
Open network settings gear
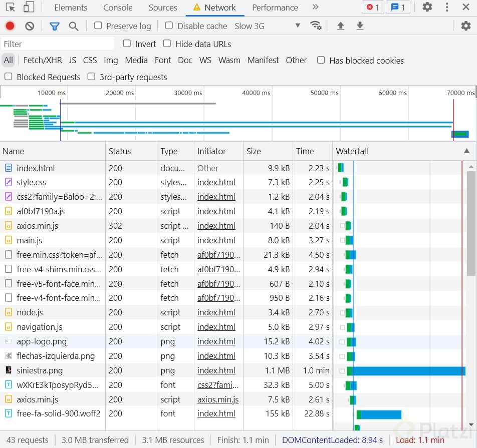466,26
